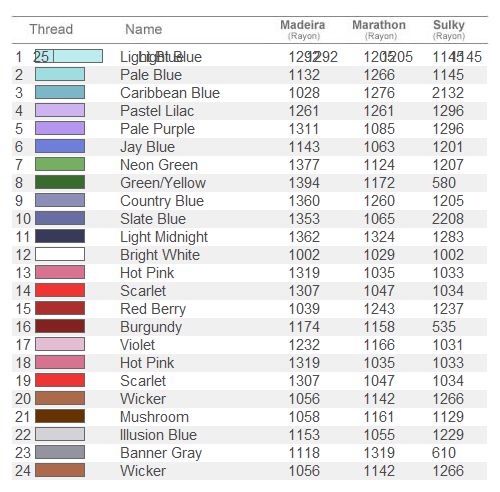Click the Bright White swatch
This screenshot has height=492, width=500.
pos(60,254)
